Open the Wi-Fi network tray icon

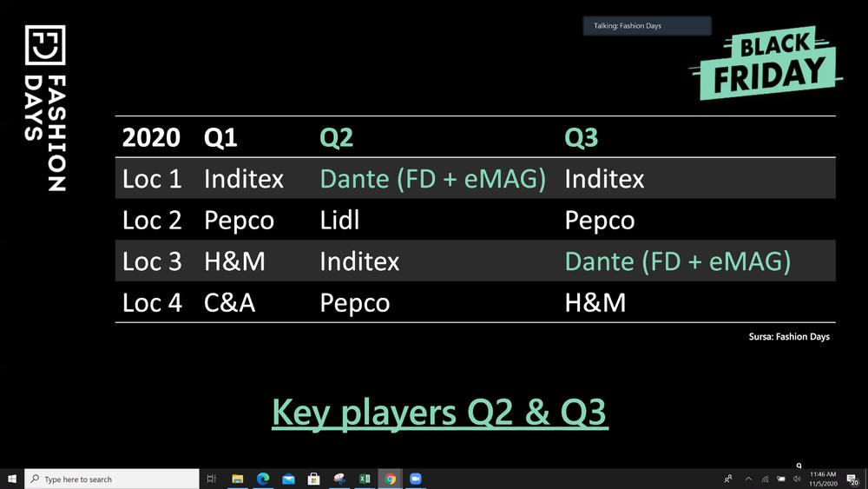click(765, 479)
